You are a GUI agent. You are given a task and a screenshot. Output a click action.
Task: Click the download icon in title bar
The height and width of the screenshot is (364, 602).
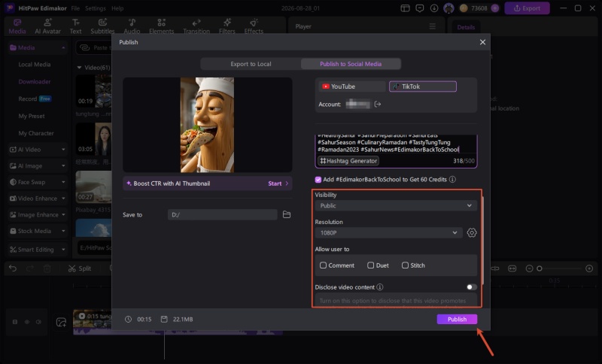click(x=434, y=8)
